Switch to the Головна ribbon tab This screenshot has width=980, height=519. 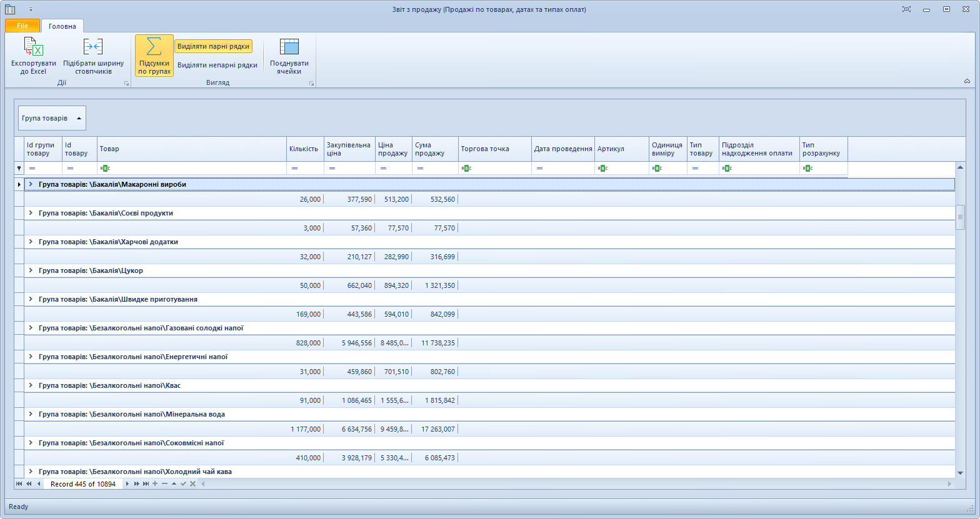62,26
